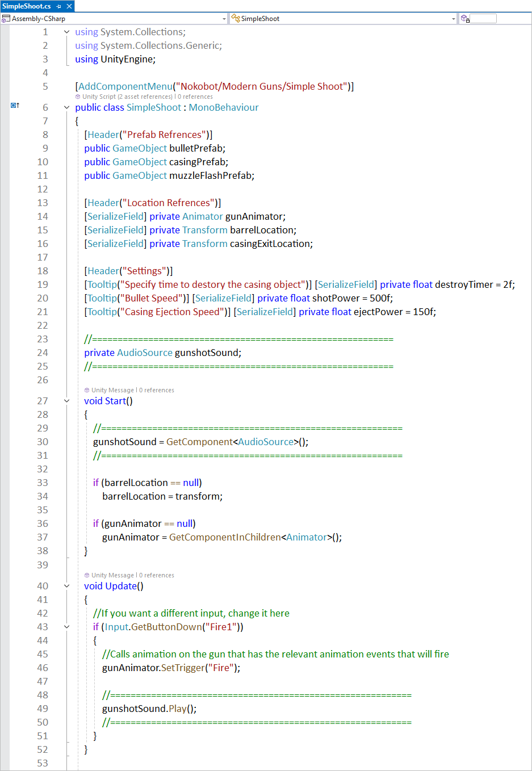Close the SimpleShoot.cs tab
The height and width of the screenshot is (771, 532).
click(69, 6)
